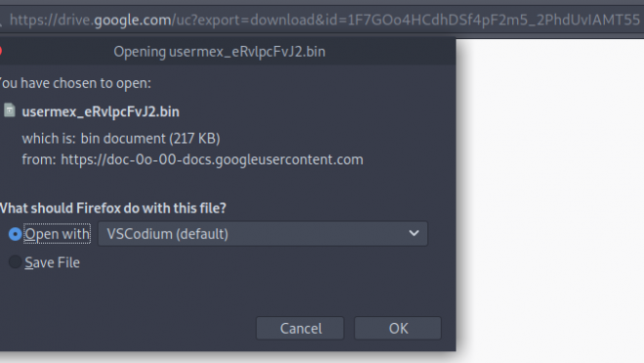Click the dialog title Opening usermex_eRvlpcFvJ2.bin
The height and width of the screenshot is (363, 644).
click(x=219, y=52)
